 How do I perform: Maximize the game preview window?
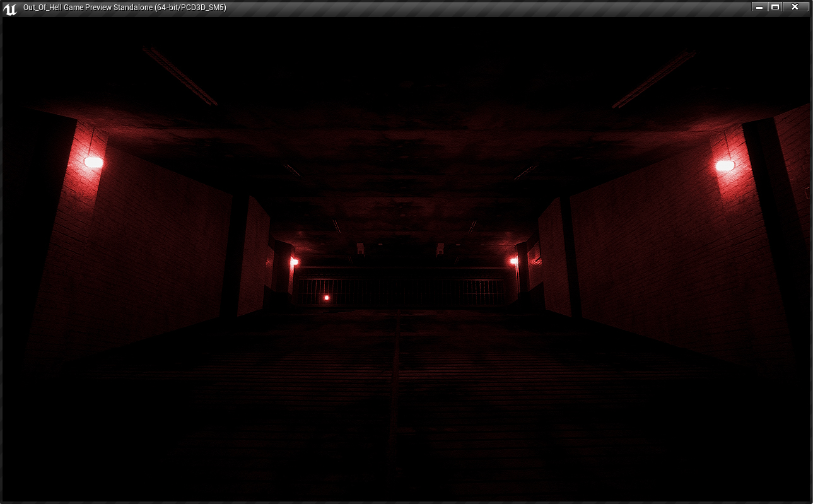click(775, 7)
